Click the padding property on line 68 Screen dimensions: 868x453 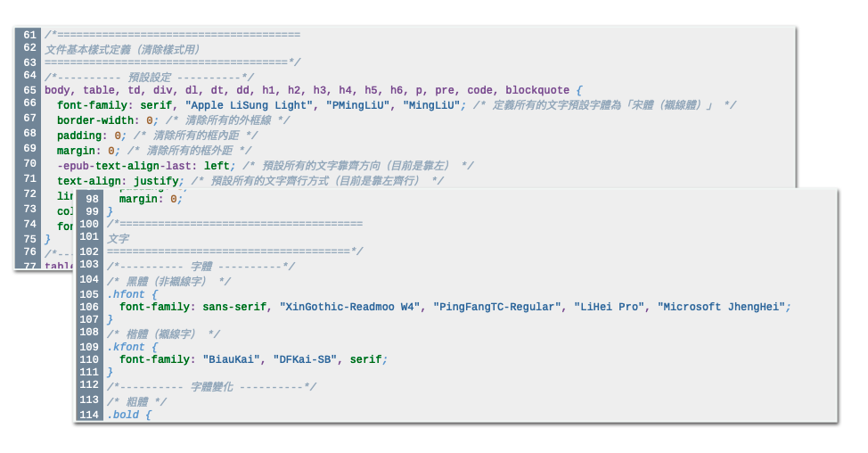point(79,136)
